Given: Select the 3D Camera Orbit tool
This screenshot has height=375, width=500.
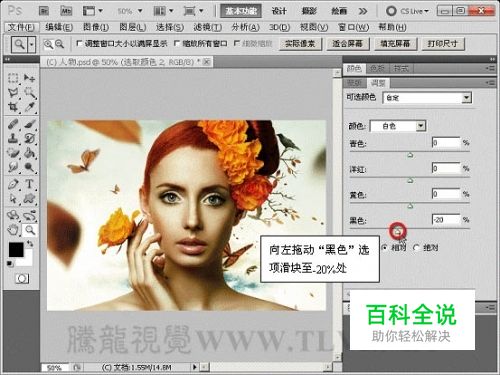Looking at the screenshot, I should click(x=30, y=215).
